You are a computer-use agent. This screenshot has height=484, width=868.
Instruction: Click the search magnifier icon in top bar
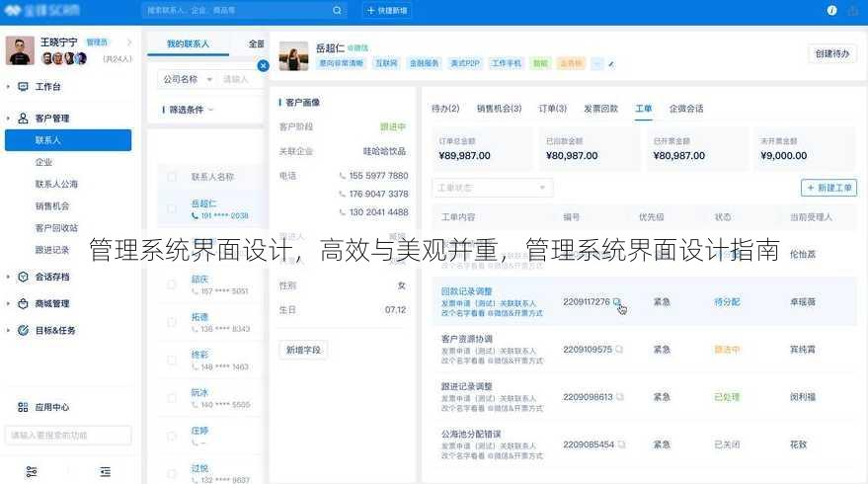[x=337, y=11]
